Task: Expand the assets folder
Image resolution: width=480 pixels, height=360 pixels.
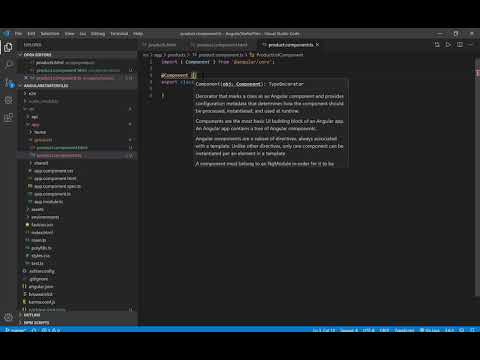Action: point(77,209)
